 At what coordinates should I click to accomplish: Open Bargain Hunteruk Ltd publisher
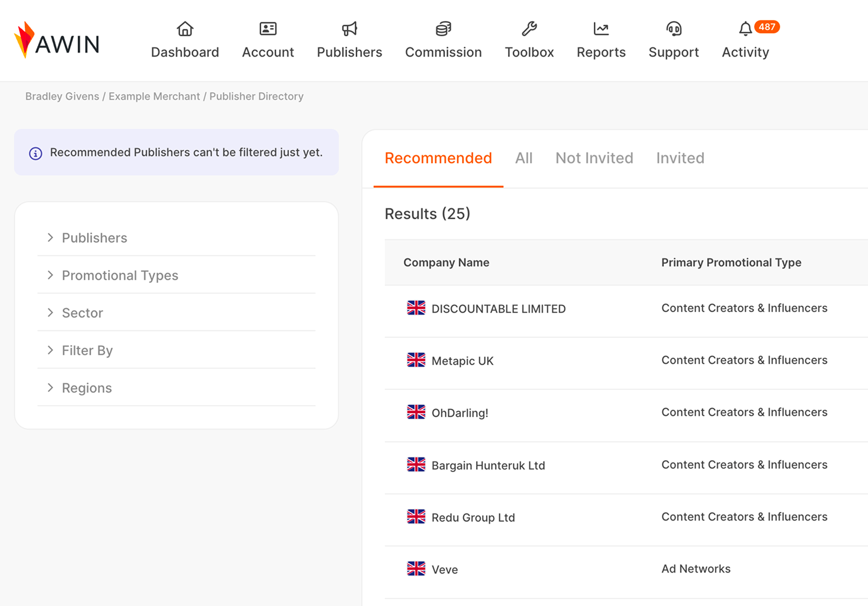(488, 466)
